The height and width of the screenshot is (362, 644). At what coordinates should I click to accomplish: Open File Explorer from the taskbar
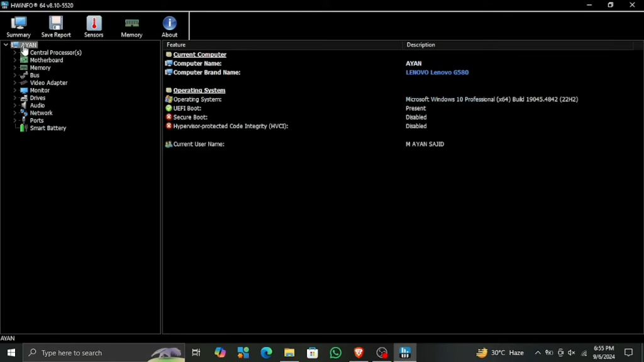point(289,353)
